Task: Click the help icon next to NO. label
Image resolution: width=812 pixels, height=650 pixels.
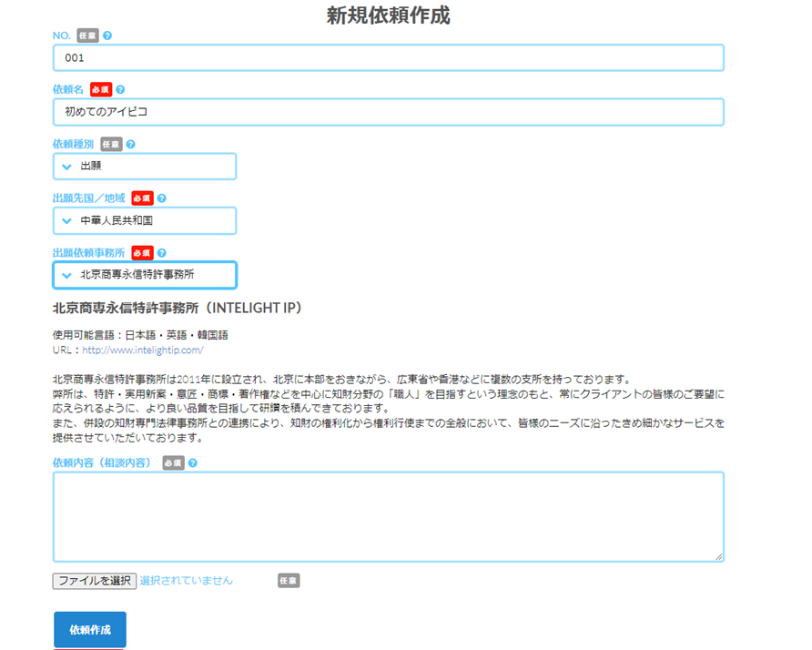Action: point(107,36)
